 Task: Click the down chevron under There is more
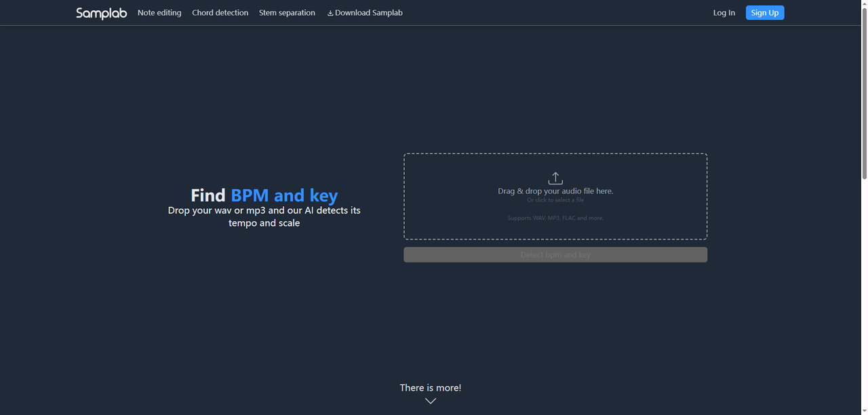pos(431,401)
